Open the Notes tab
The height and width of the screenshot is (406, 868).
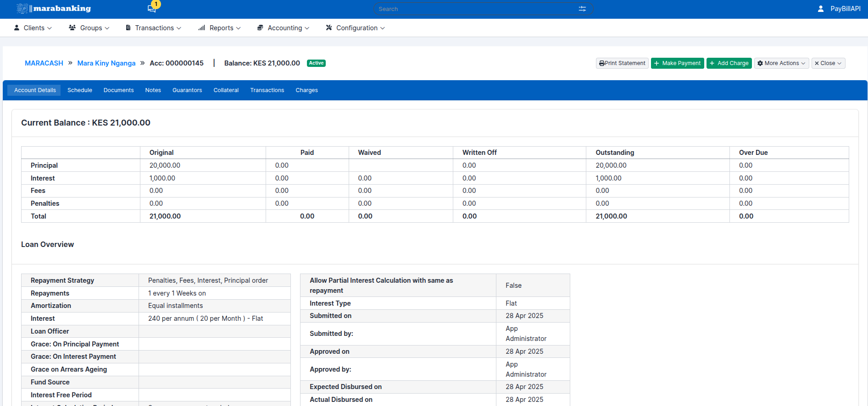point(153,90)
